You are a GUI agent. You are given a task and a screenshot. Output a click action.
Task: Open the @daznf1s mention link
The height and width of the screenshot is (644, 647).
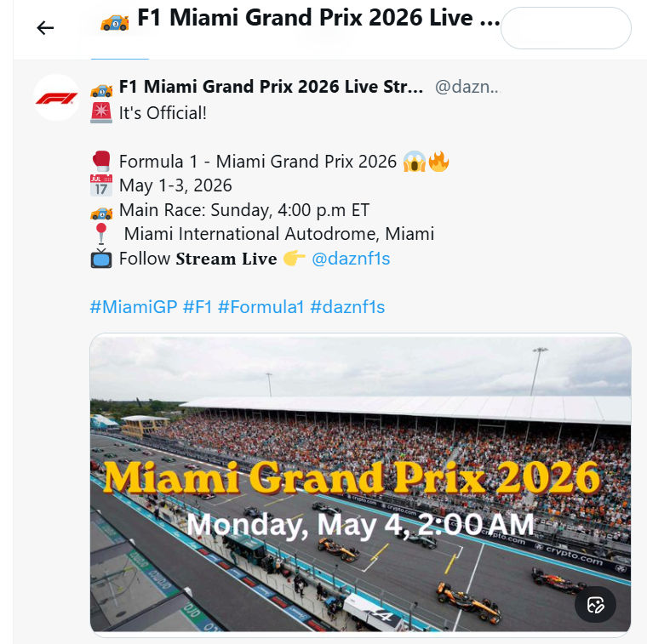click(351, 259)
